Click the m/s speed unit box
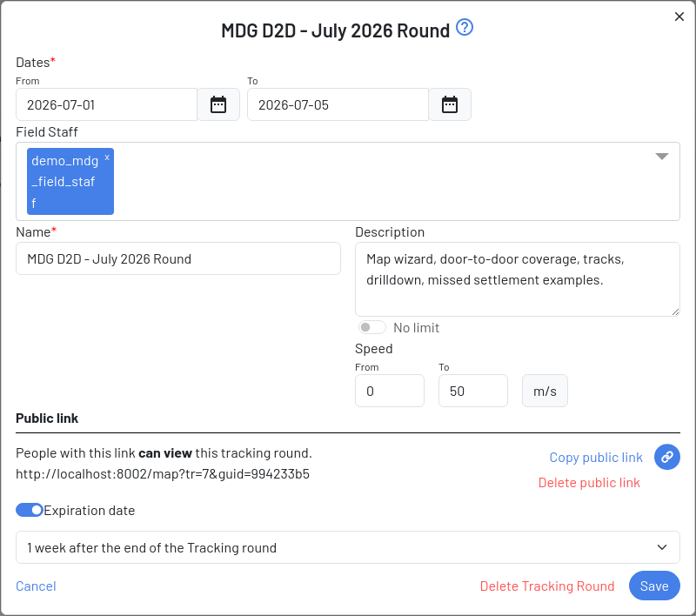The image size is (696, 616). (x=545, y=391)
